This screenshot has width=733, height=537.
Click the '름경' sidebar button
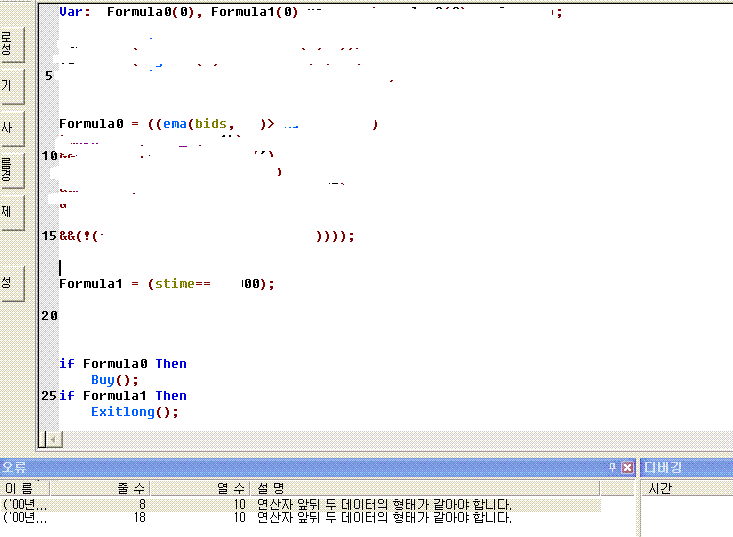pyautogui.click(x=8, y=170)
